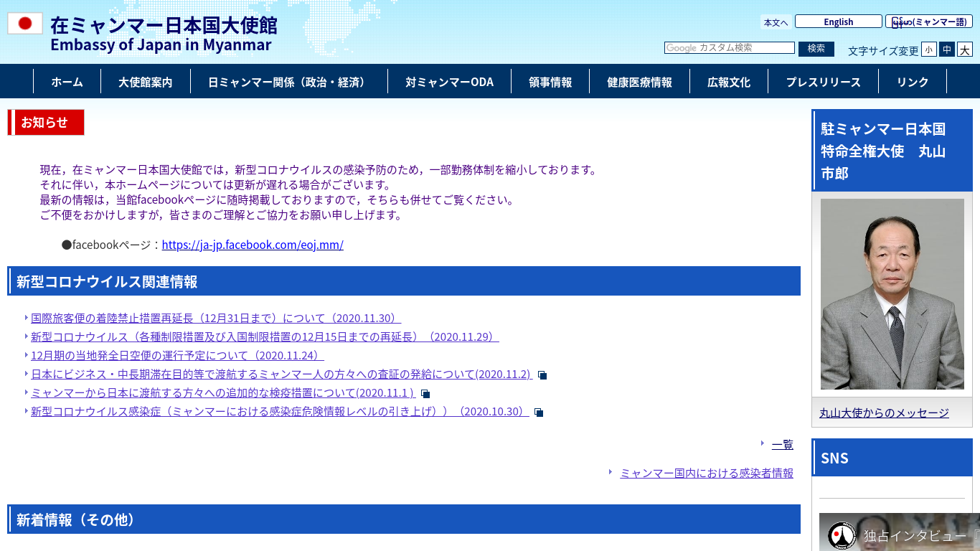Viewport: 980px width, 551px height.
Task: Open ミャンマー国内における感染者情報 link
Action: [707, 474]
